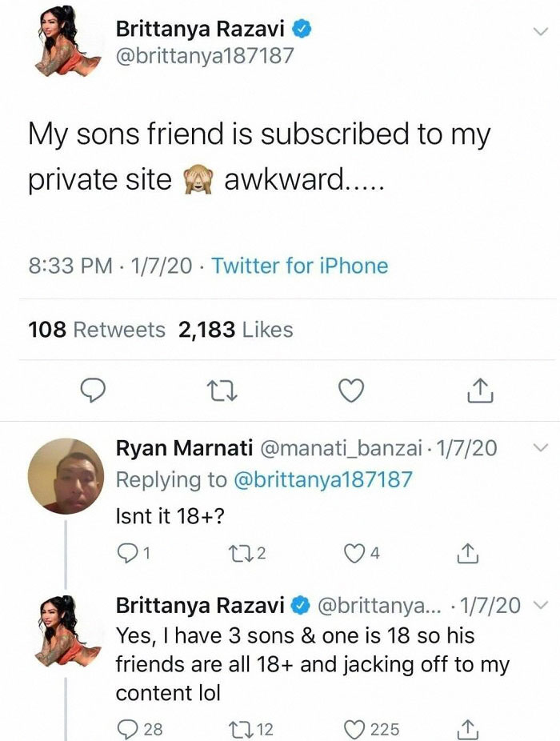Like the main tweet
Screen dimensions: 560x741
(x=350, y=391)
